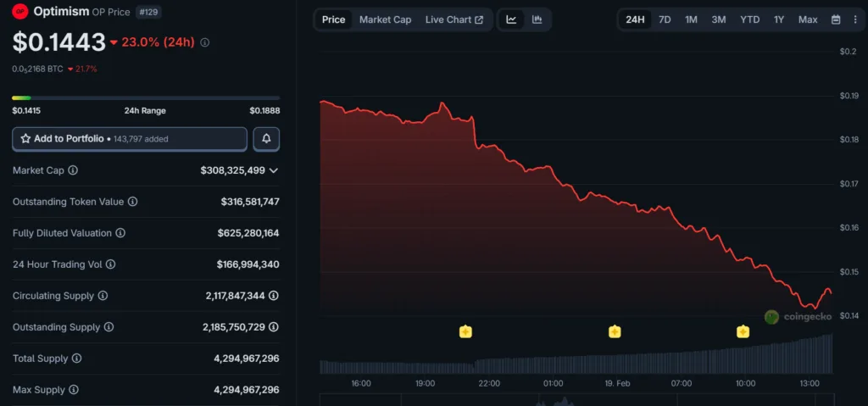The width and height of the screenshot is (868, 406).
Task: Select the 1Y time range
Action: pyautogui.click(x=779, y=20)
